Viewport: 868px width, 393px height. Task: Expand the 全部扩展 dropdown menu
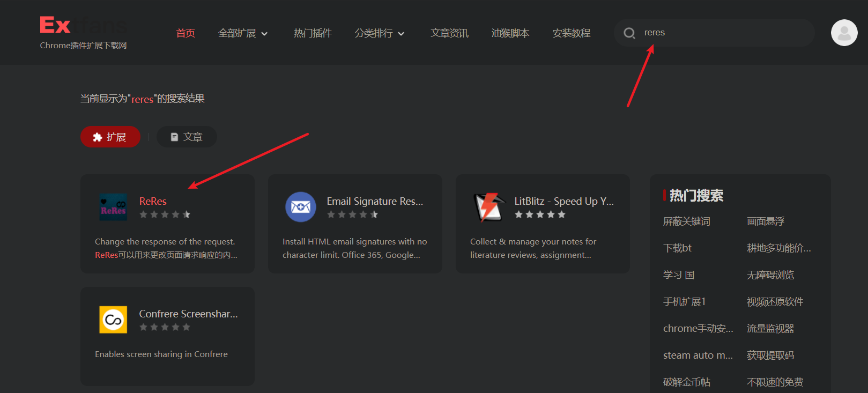243,33
